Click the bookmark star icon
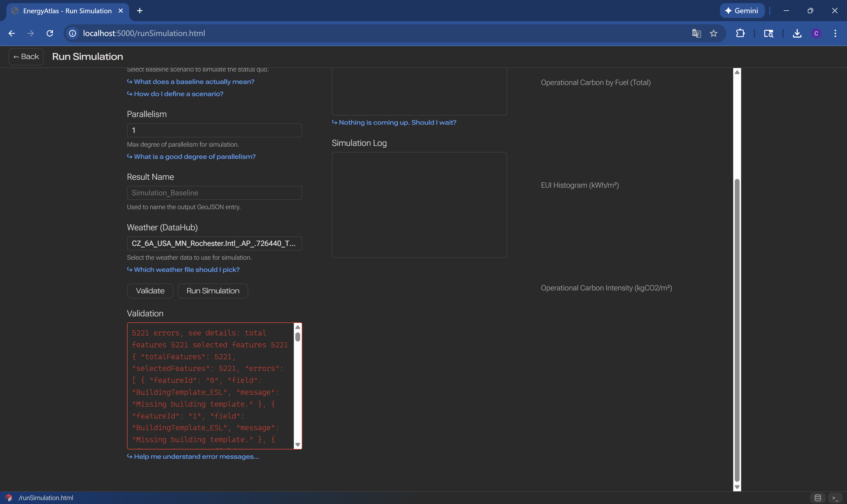 (x=714, y=33)
